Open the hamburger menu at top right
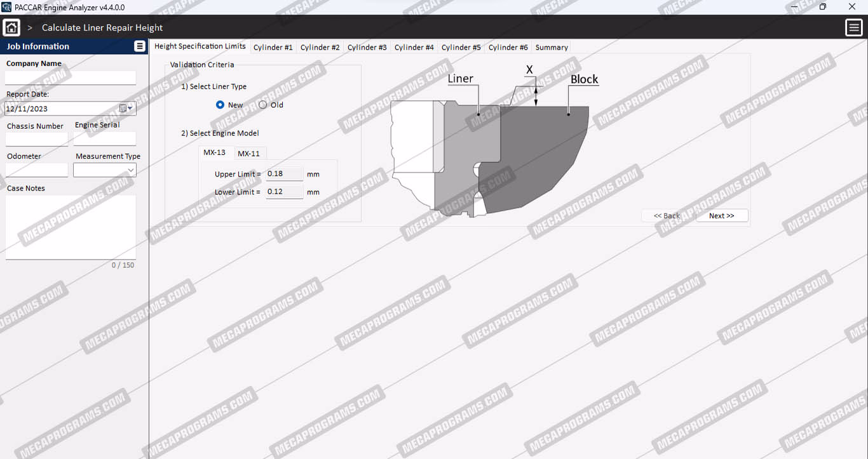The height and width of the screenshot is (459, 868). (x=853, y=27)
